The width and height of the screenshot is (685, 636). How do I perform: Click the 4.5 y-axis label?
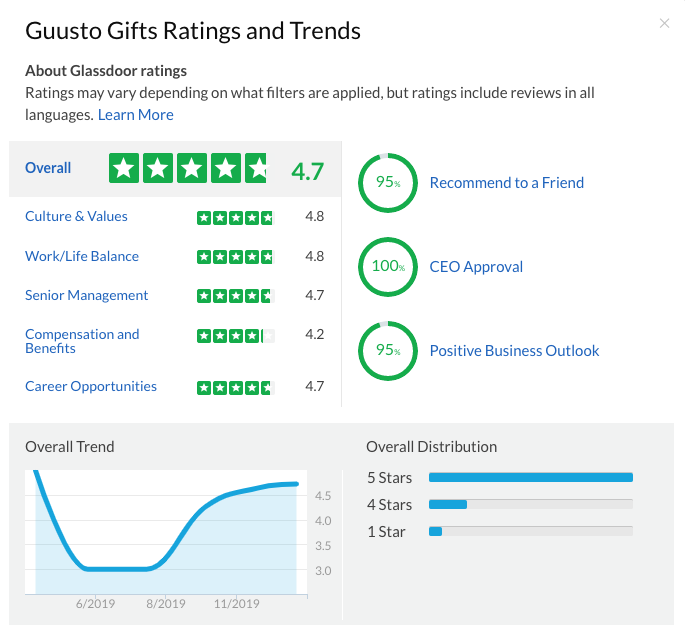click(323, 496)
